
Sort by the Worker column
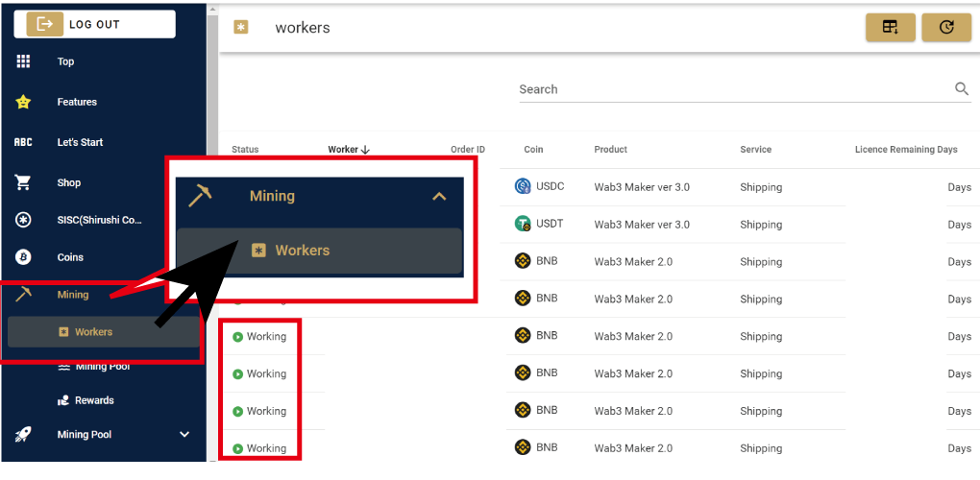(x=349, y=150)
